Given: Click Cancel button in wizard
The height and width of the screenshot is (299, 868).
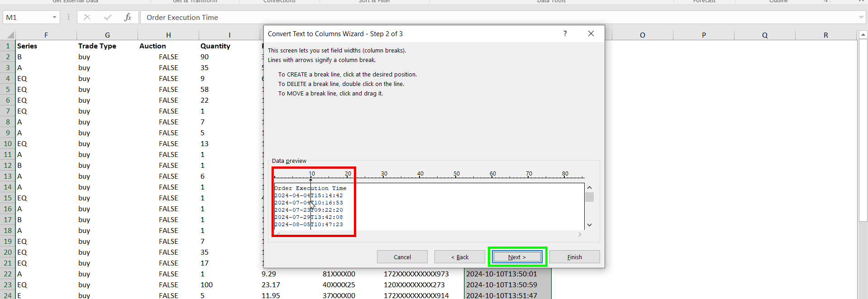Looking at the screenshot, I should [x=402, y=257].
